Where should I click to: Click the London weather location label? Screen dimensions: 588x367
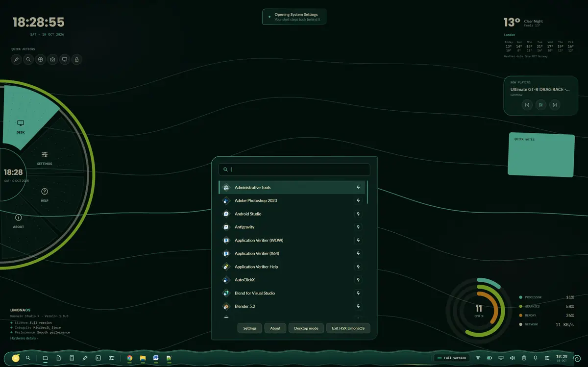click(510, 35)
